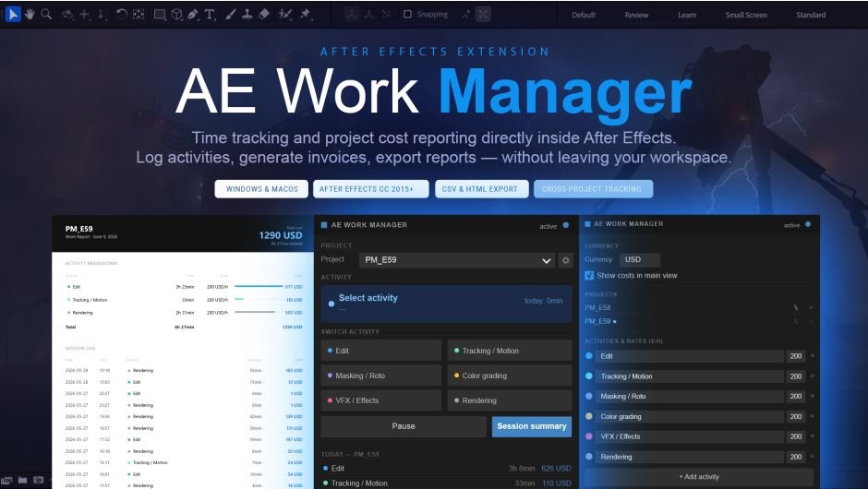Image resolution: width=868 pixels, height=489 pixels.
Task: Delete the Color grading activity row
Action: point(812,416)
